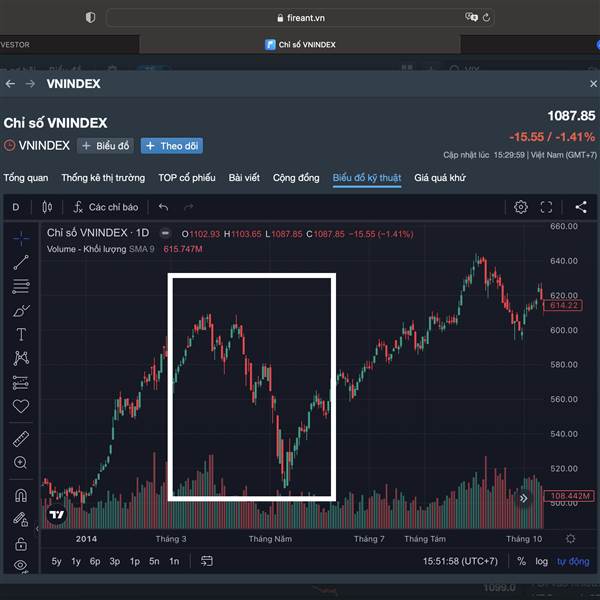Open the Thống kê thị trường tab
600x600 pixels.
(x=103, y=178)
